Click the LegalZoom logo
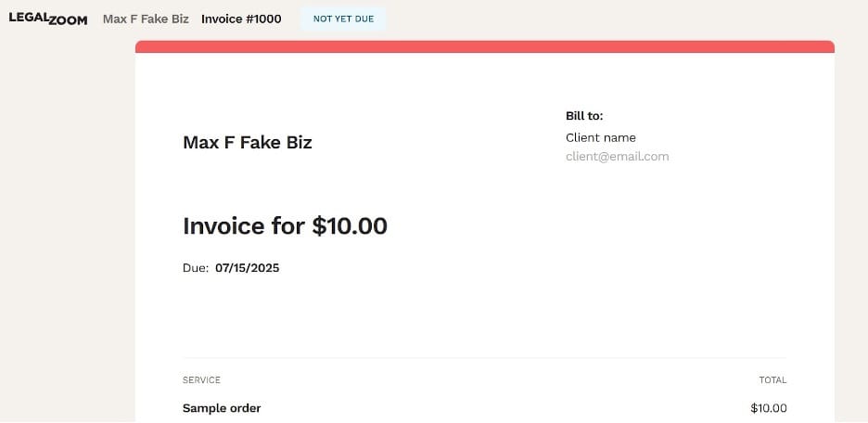Viewport: 868px width, 423px height. click(x=48, y=19)
